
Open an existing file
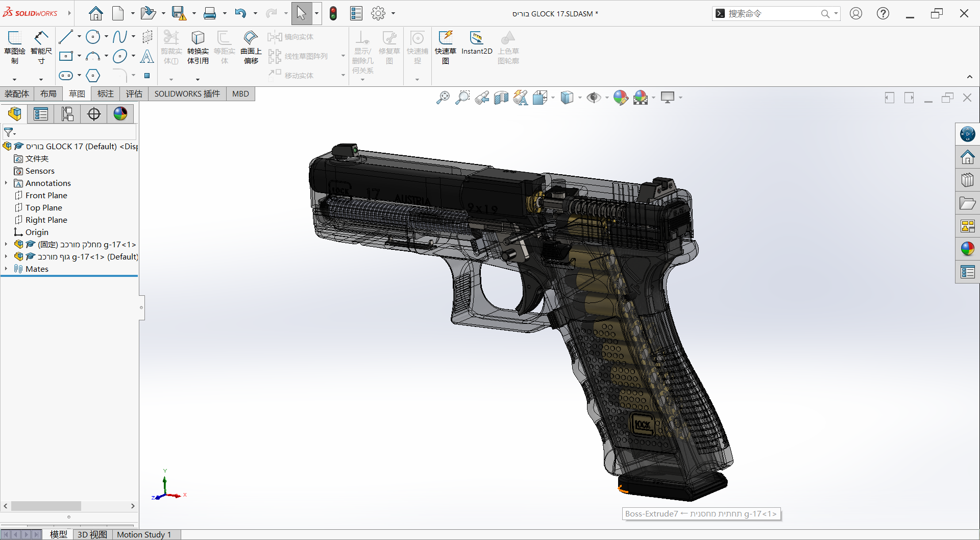coord(148,13)
